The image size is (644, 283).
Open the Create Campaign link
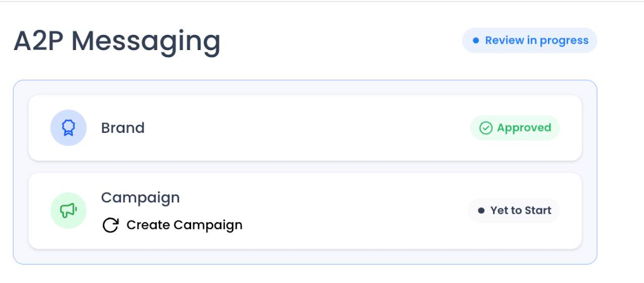click(x=172, y=225)
